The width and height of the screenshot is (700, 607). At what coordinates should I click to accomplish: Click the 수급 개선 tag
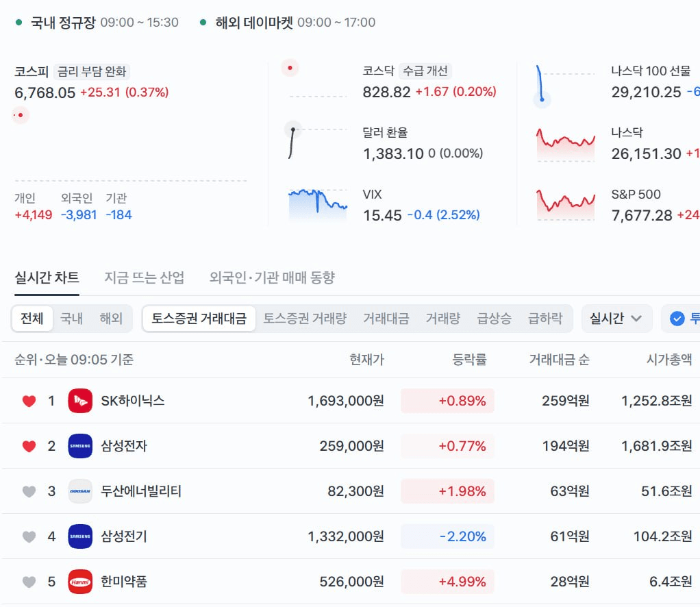pos(425,71)
